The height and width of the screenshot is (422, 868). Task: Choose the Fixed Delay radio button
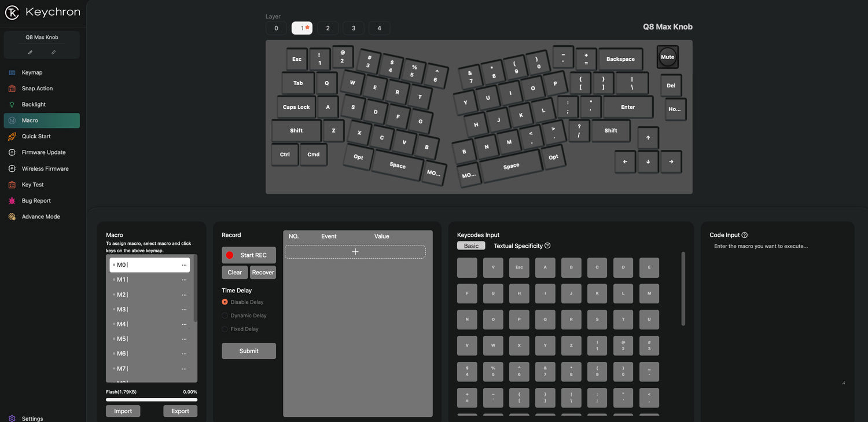225,329
